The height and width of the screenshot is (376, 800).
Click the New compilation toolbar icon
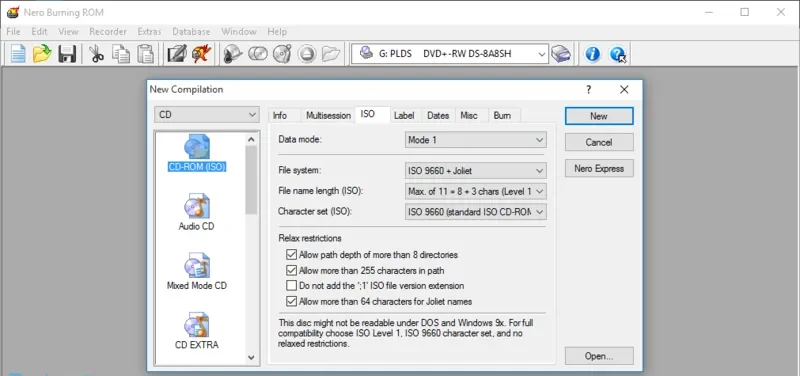point(18,54)
